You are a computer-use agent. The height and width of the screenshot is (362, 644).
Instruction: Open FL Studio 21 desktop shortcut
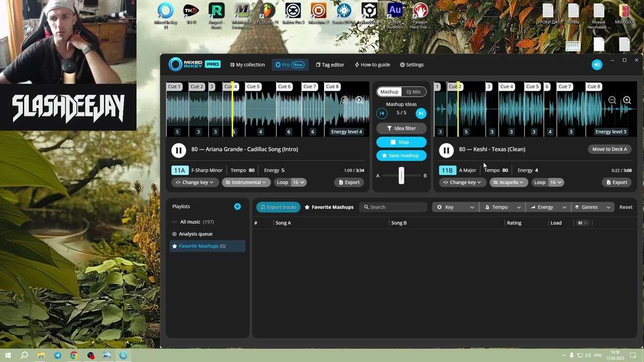[268, 14]
